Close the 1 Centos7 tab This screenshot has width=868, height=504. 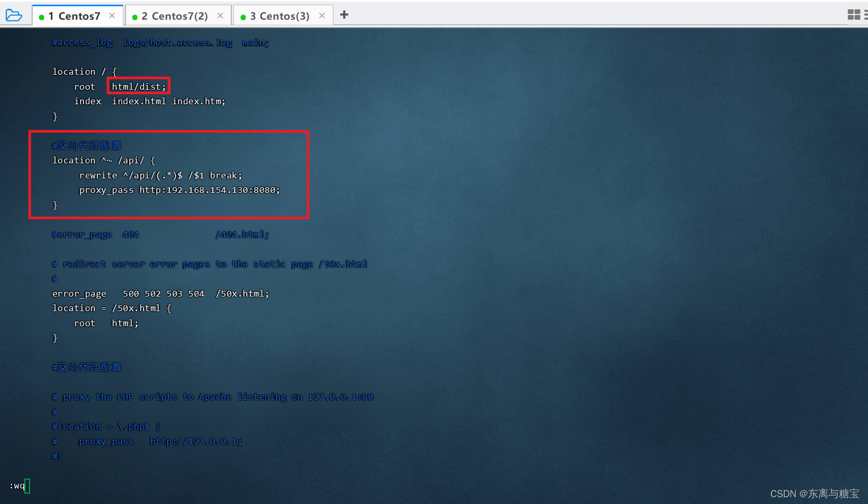point(112,16)
